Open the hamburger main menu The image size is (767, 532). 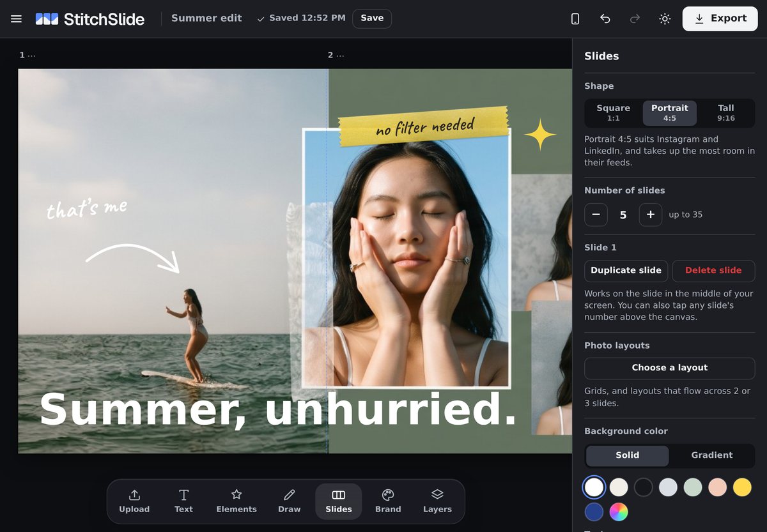[x=17, y=19]
